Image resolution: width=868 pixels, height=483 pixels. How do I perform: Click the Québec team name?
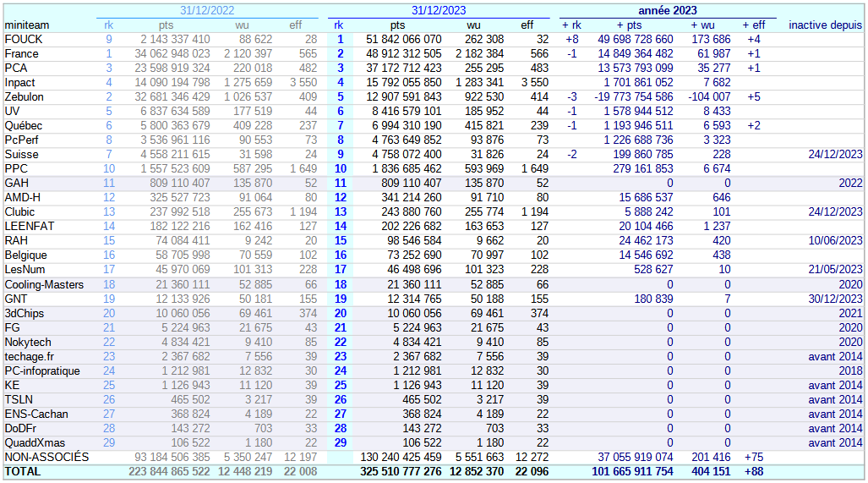pos(24,126)
